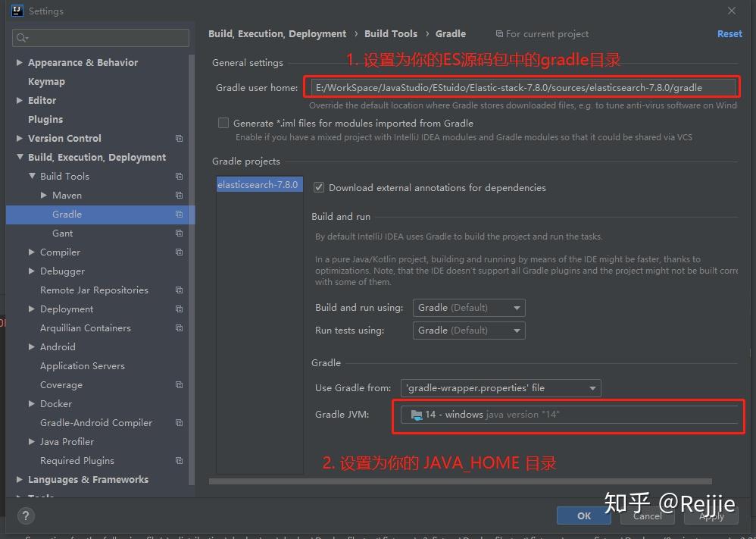Click the project-level icon beside Required Plugins
The image size is (756, 539).
pos(179,461)
